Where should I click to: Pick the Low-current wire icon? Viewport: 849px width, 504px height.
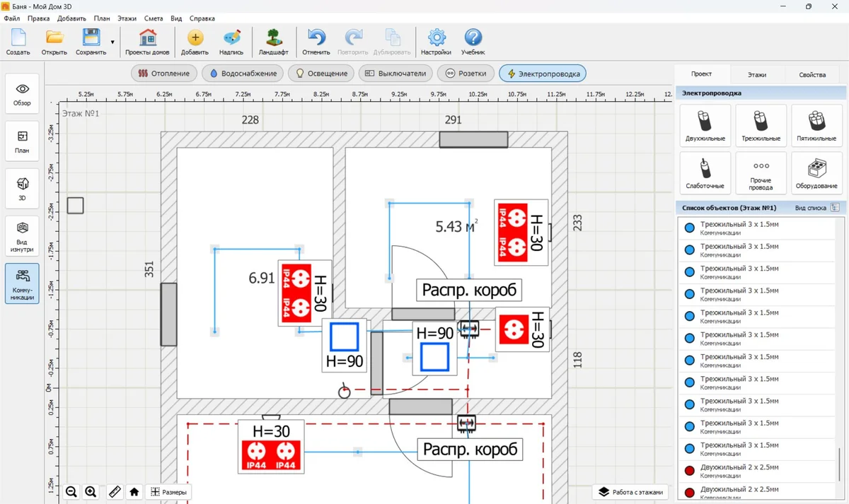pos(705,172)
